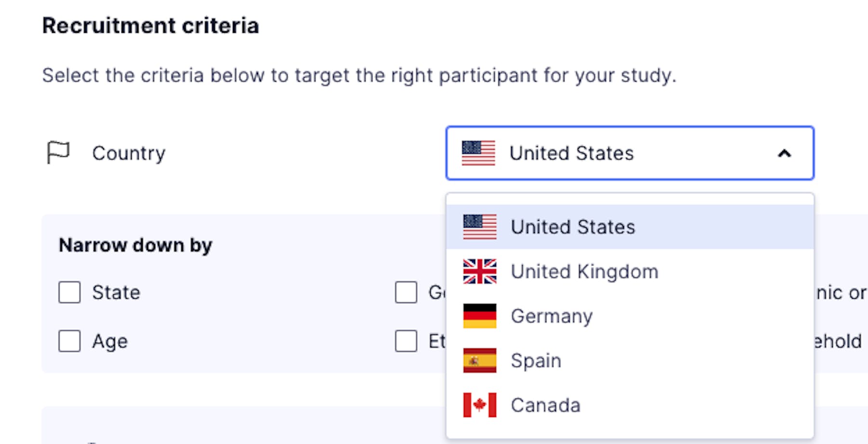Choose Spain in the country list
Image resolution: width=868 pixels, height=444 pixels.
[x=630, y=361]
